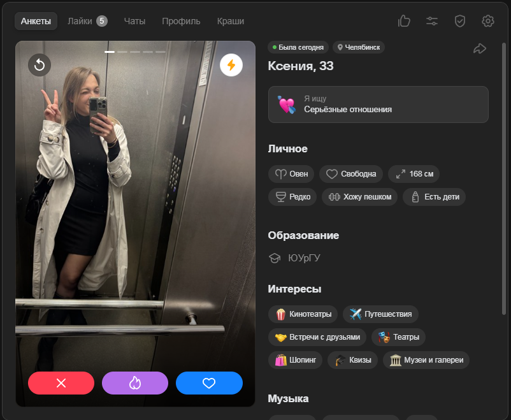Select the Шопинг interest chip
This screenshot has width=511, height=420.
pyautogui.click(x=295, y=360)
